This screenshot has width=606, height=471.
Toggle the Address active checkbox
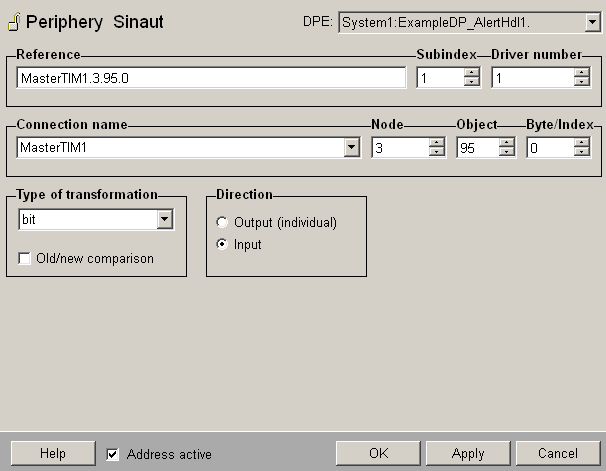113,454
